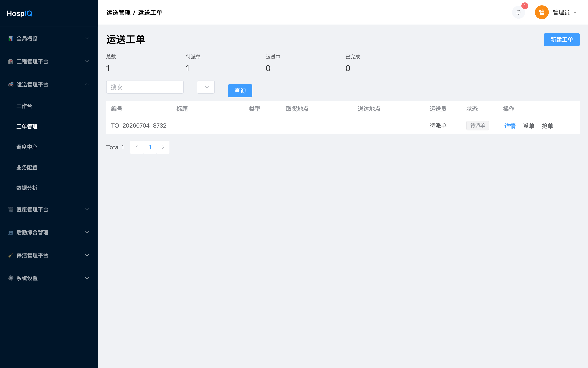Viewport: 588px width, 368px height.
Task: Click 派单 for order TO-20260704-8732
Action: point(528,126)
